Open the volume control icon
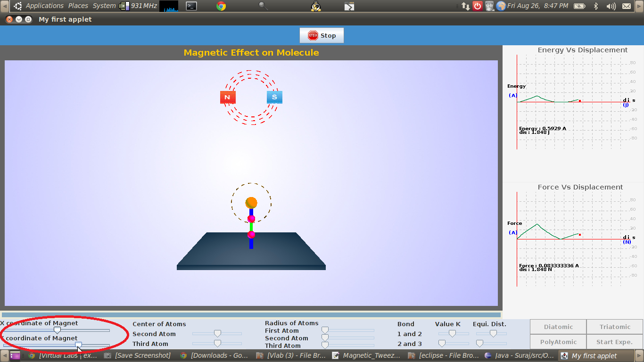Image resolution: width=644 pixels, height=362 pixels. pos(611,6)
